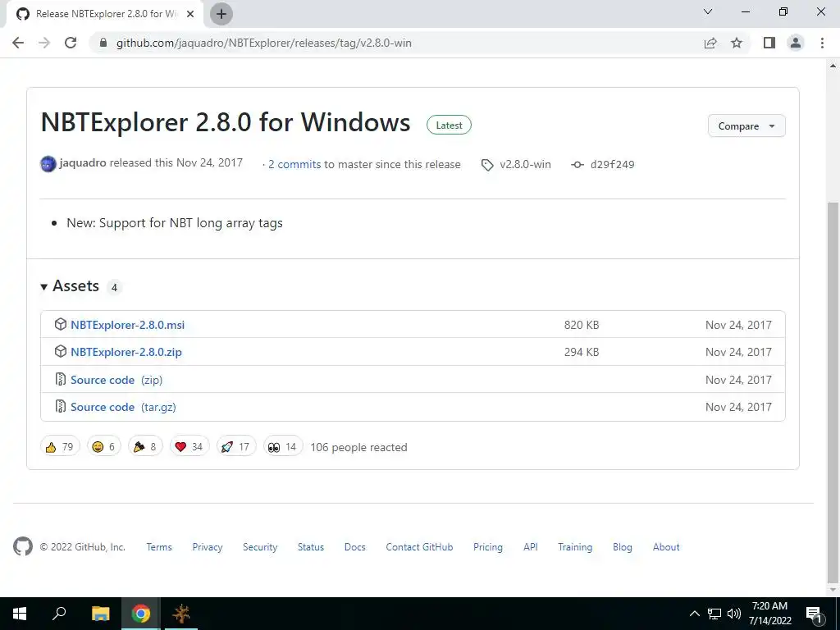The image size is (840, 630).
Task: Toggle the hooray reaction 8
Action: [x=145, y=446]
